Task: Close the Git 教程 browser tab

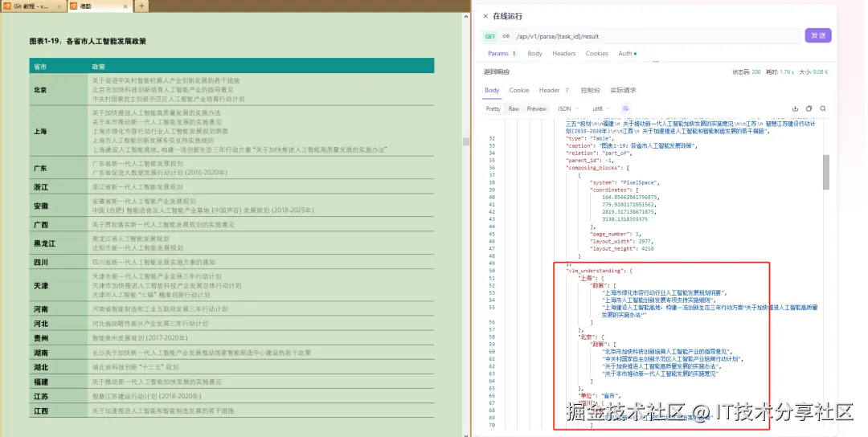Action: (59, 6)
